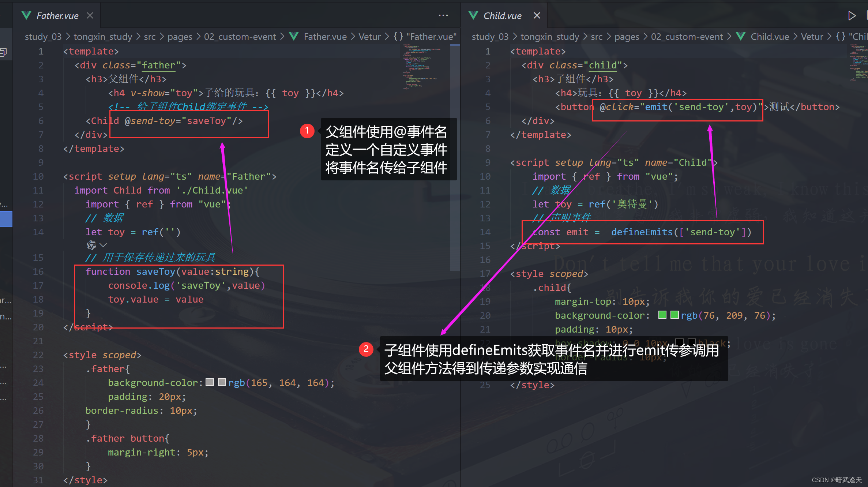Open study_03 in the Child.vue breadcrumb

pos(490,37)
